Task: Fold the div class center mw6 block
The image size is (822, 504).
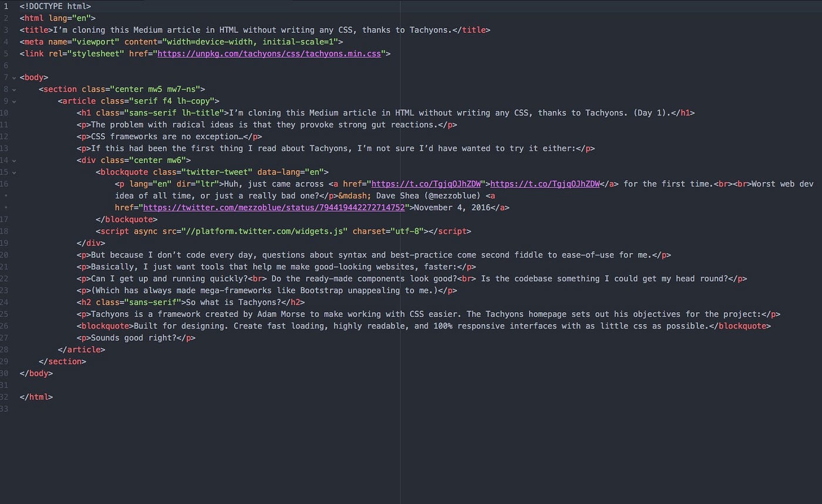Action: coord(14,160)
